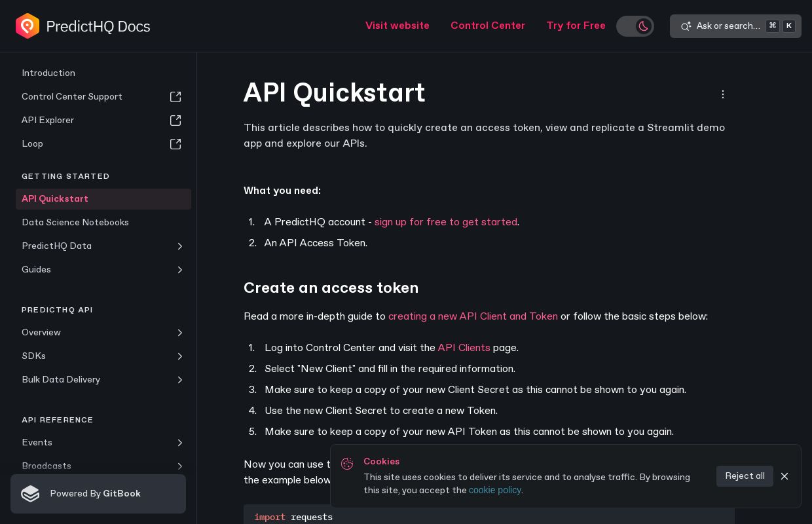Click the Reject all cookies button

coord(745,476)
